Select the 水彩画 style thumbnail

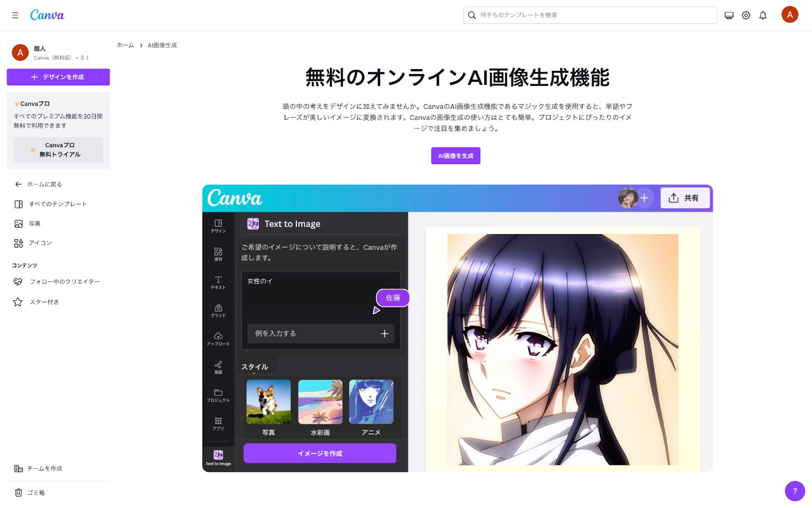(320, 402)
